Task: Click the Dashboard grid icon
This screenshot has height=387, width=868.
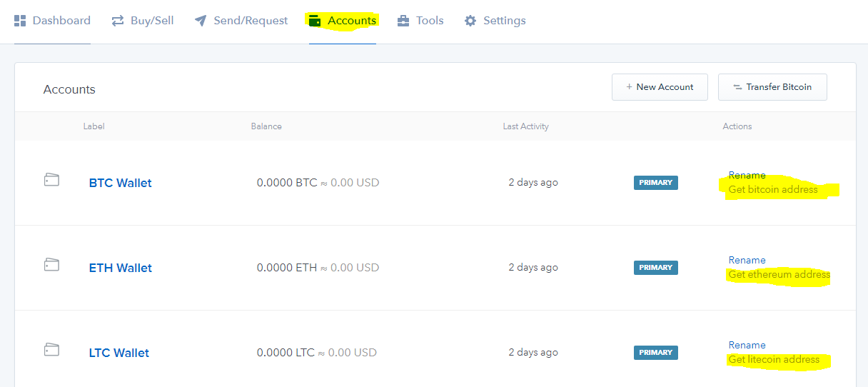Action: pyautogui.click(x=20, y=21)
